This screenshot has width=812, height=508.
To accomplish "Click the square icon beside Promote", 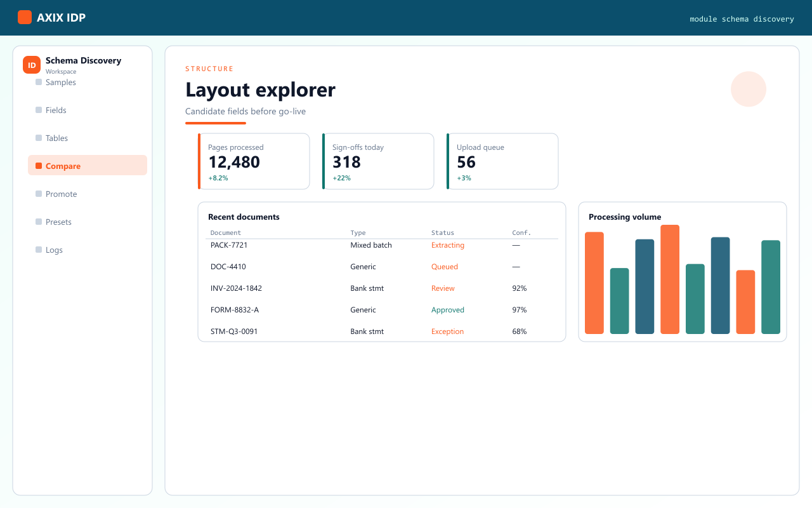I will point(39,194).
